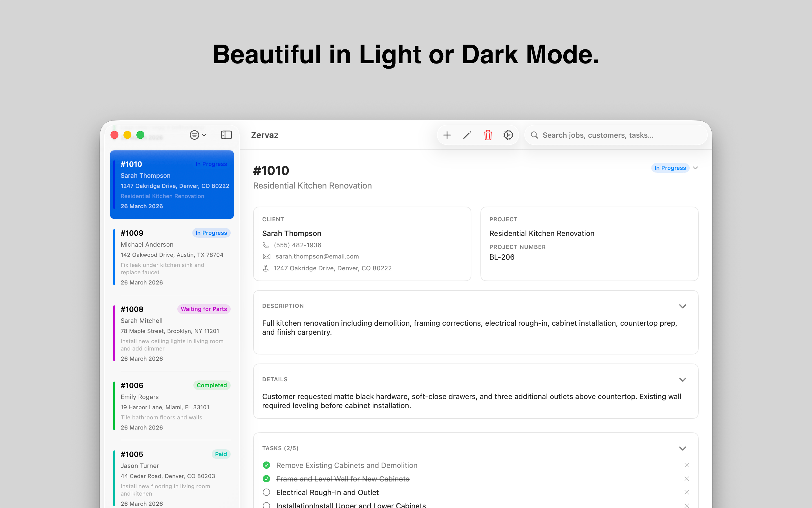
Task: Click envelope icon beside sarah.thompson@email.com
Action: tap(266, 257)
